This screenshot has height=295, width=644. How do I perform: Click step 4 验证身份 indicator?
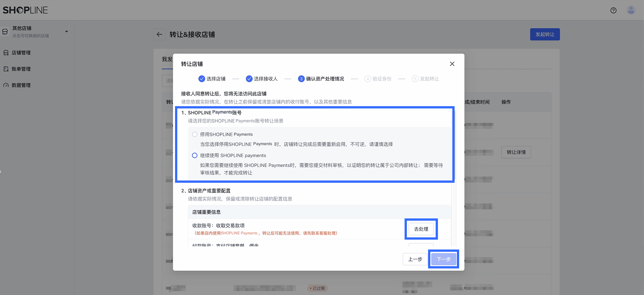[367, 79]
